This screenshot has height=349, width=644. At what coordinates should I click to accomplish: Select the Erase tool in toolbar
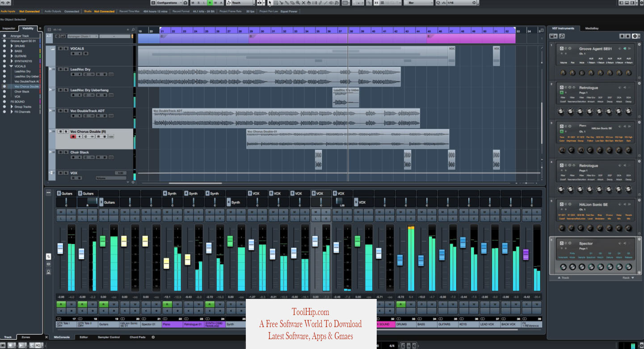[292, 3]
